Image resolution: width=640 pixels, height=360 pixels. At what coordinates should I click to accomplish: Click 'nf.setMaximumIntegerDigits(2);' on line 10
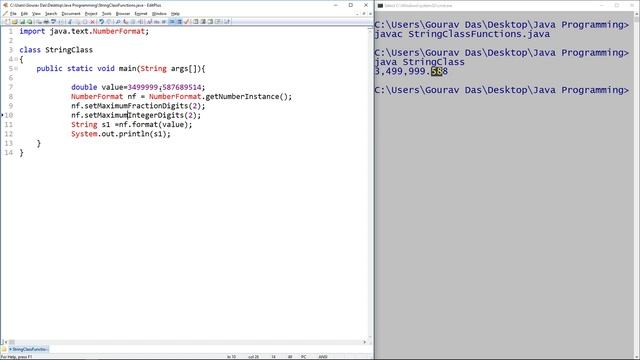coord(136,115)
